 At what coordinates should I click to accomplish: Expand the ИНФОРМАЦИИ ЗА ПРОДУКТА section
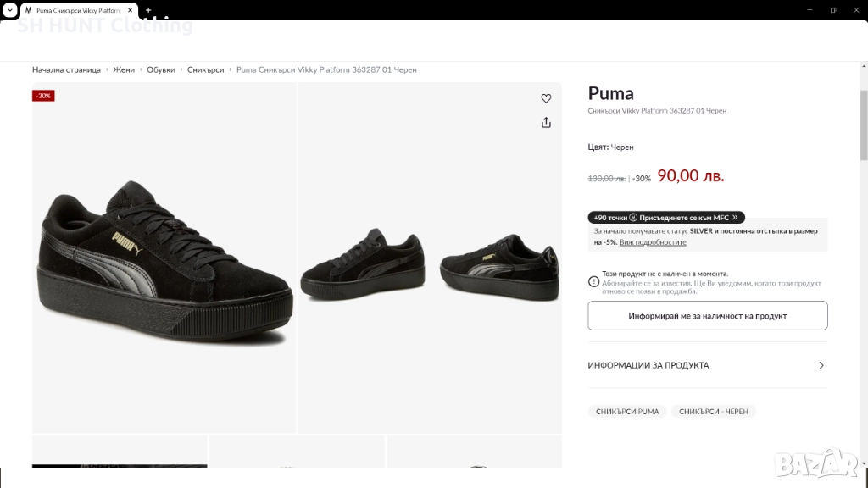pyautogui.click(x=707, y=365)
